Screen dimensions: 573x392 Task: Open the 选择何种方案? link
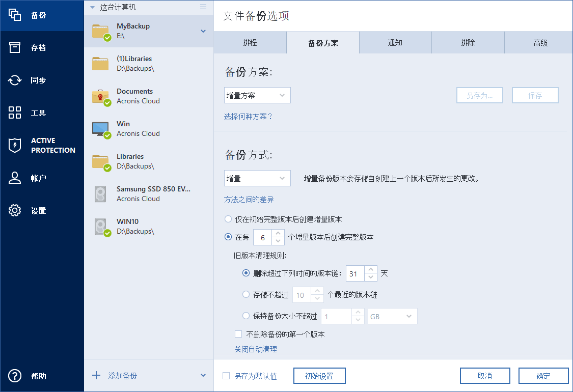click(249, 117)
